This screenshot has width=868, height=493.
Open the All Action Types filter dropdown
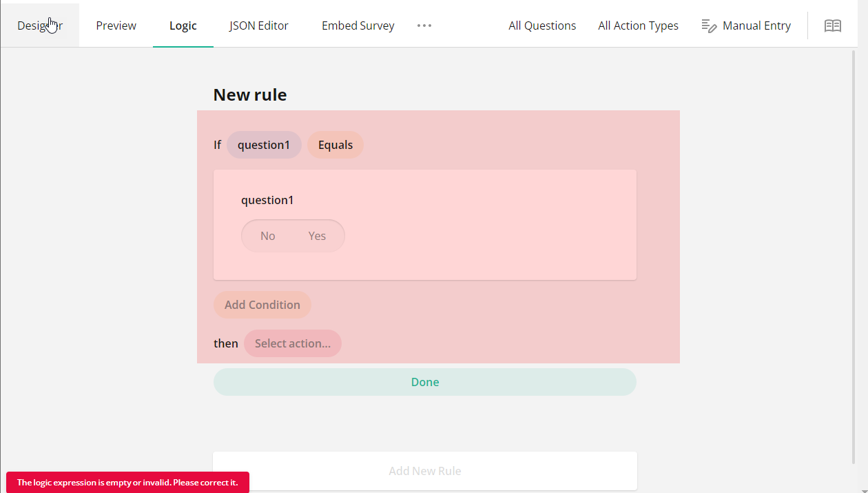coord(638,26)
